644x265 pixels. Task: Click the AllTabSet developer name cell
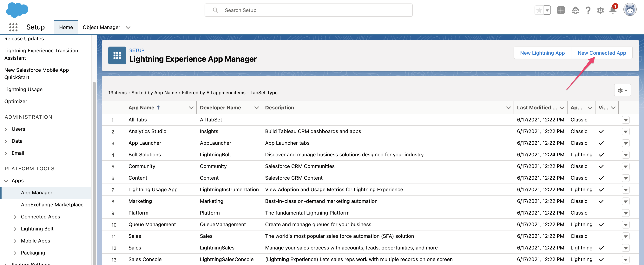[211, 120]
